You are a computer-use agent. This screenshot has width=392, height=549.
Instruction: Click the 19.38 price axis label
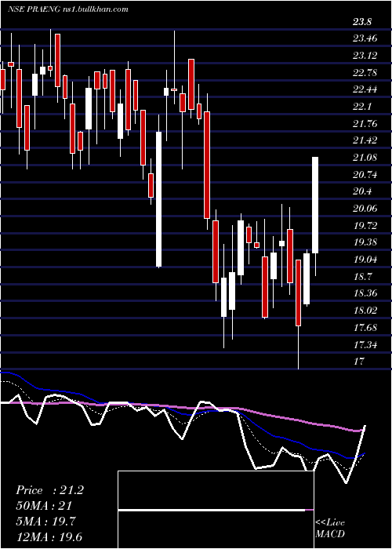pyautogui.click(x=365, y=242)
